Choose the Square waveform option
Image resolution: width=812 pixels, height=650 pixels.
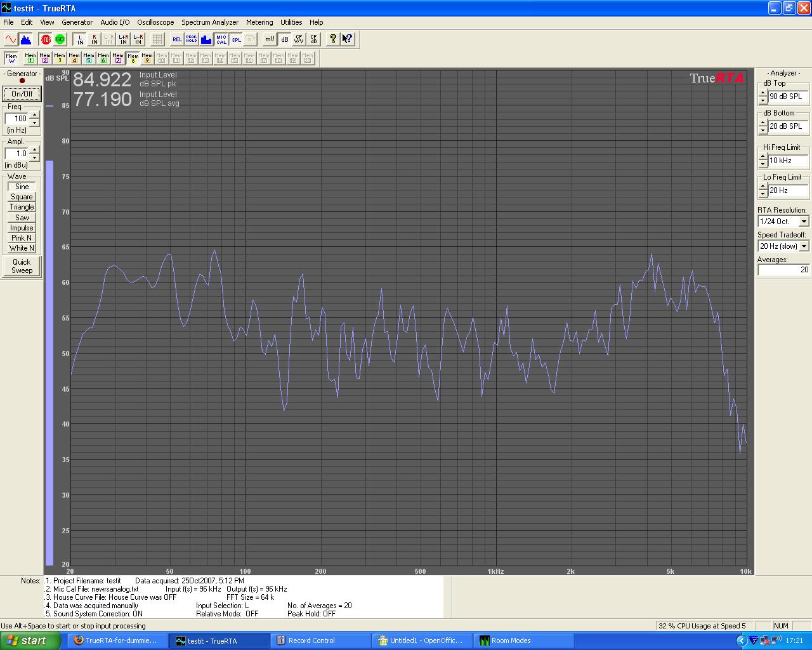pos(22,197)
